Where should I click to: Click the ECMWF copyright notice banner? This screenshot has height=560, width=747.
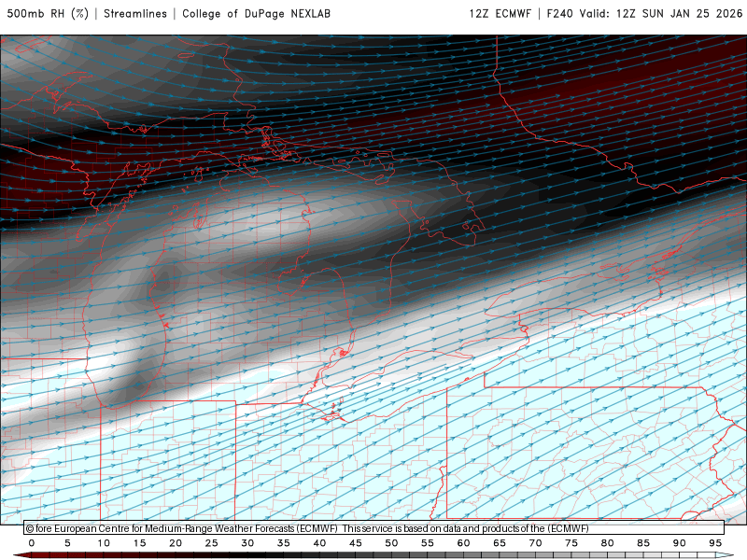coord(373,528)
